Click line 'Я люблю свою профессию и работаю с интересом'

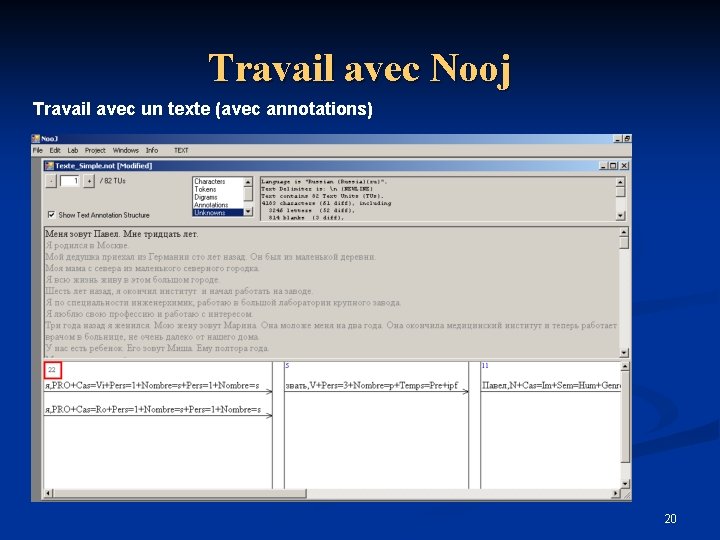[149, 314]
